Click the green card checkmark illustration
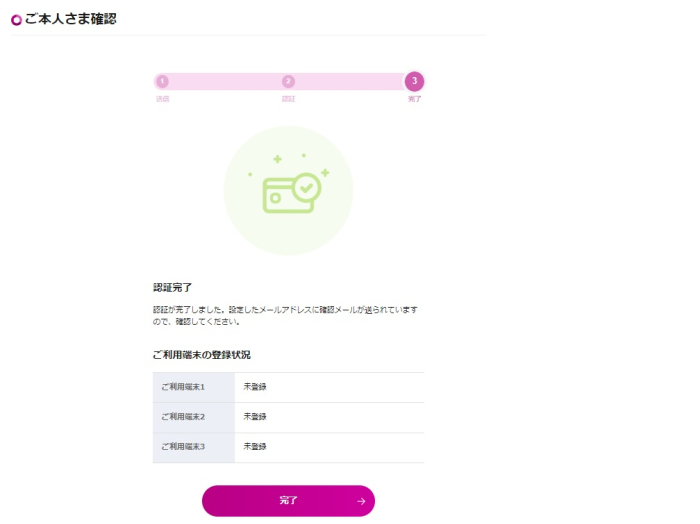Image resolution: width=700 pixels, height=524 pixels. [x=289, y=191]
